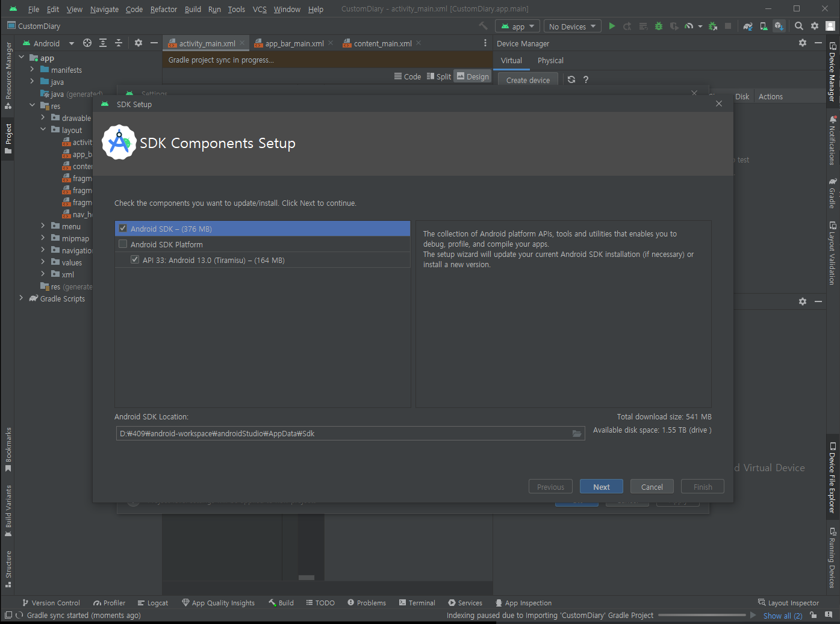Click the indexing progress bar in status bar
Screen dimensions: 840x624
pyautogui.click(x=702, y=616)
